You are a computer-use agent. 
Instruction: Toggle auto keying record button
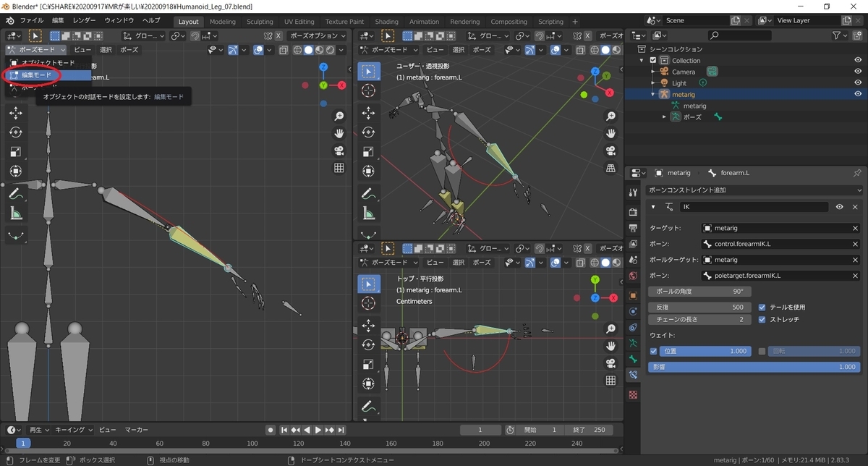coord(271,430)
